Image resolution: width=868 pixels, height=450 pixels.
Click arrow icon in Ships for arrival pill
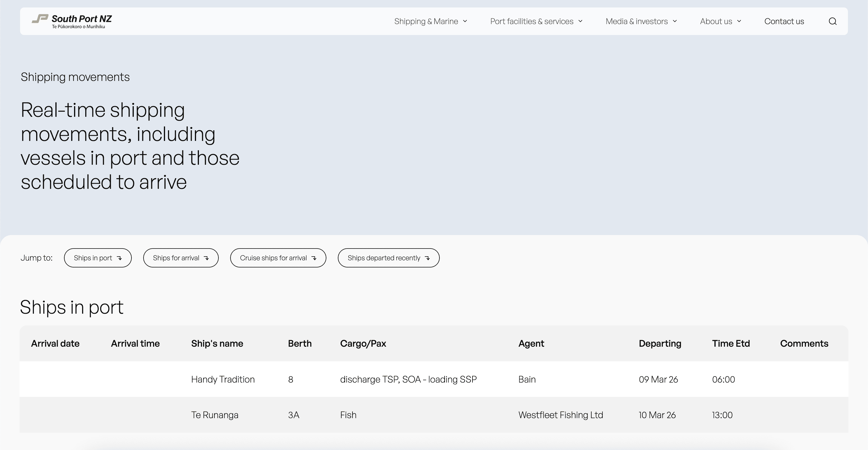coord(207,258)
